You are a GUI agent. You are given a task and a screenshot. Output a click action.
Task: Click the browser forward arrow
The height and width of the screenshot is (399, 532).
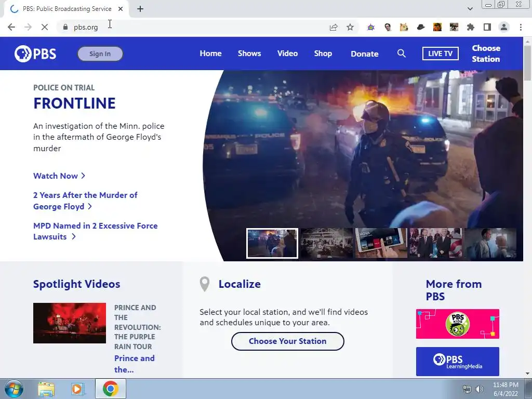click(28, 27)
